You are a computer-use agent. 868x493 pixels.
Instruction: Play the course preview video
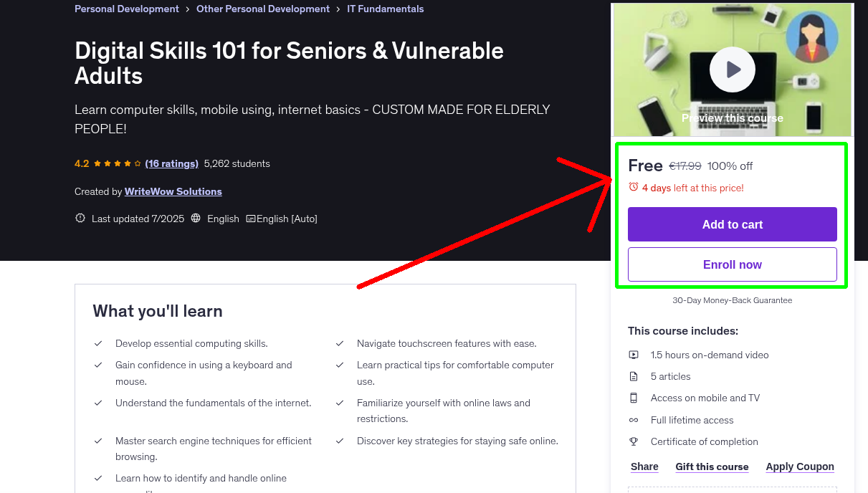[732, 70]
